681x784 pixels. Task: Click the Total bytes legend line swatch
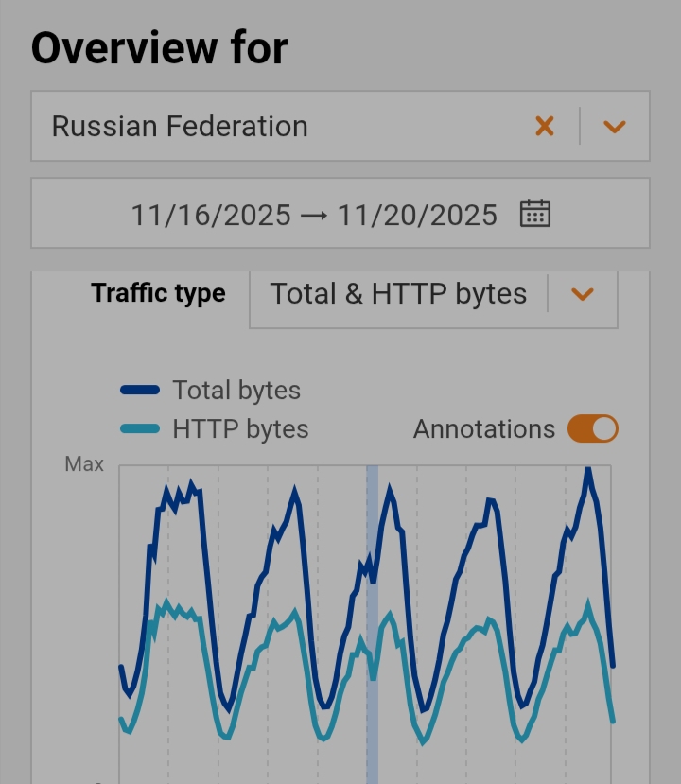click(x=140, y=390)
